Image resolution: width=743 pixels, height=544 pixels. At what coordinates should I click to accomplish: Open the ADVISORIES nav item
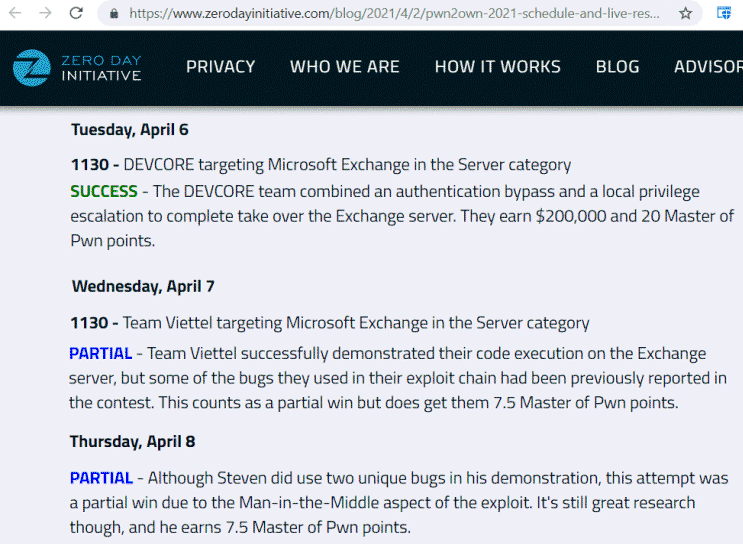tap(708, 67)
